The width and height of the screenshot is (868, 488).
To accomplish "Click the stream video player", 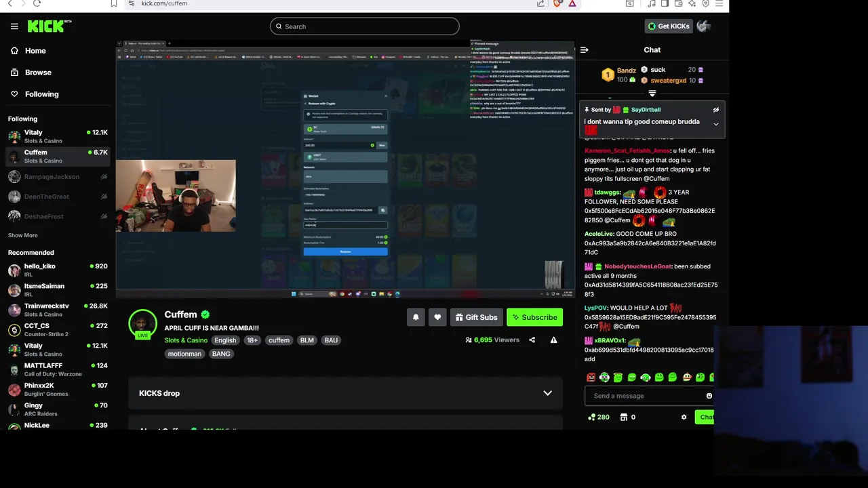I will [x=345, y=169].
